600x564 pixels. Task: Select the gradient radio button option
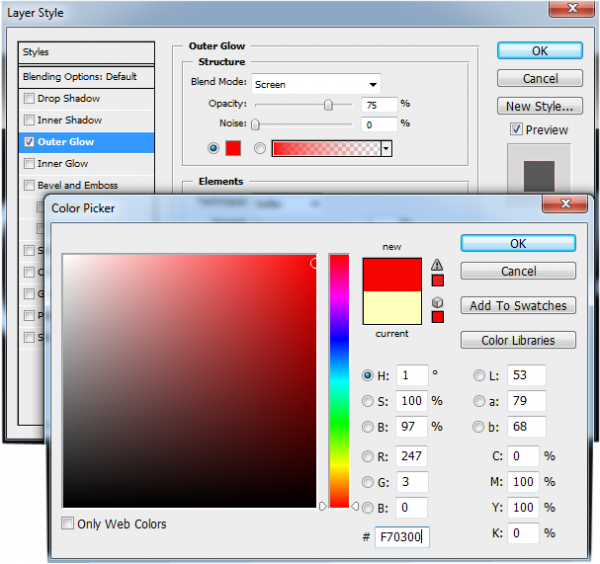click(x=260, y=148)
